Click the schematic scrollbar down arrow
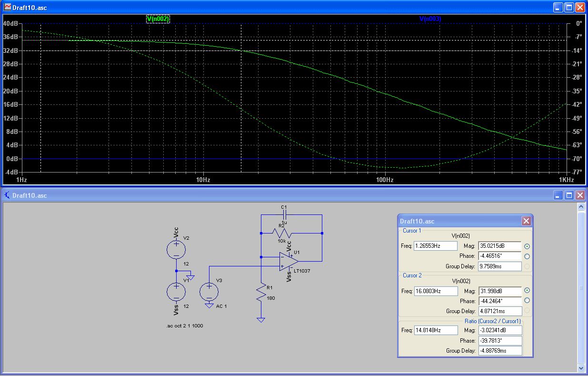 (x=580, y=368)
